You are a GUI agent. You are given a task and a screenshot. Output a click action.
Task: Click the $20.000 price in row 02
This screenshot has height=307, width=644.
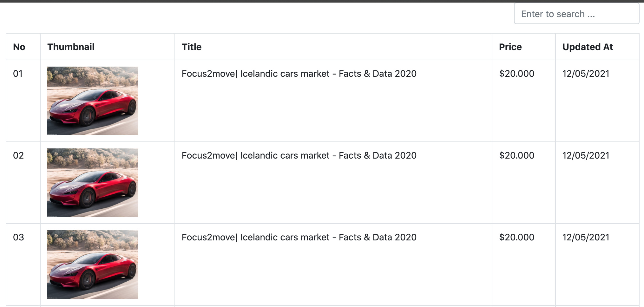[516, 155]
